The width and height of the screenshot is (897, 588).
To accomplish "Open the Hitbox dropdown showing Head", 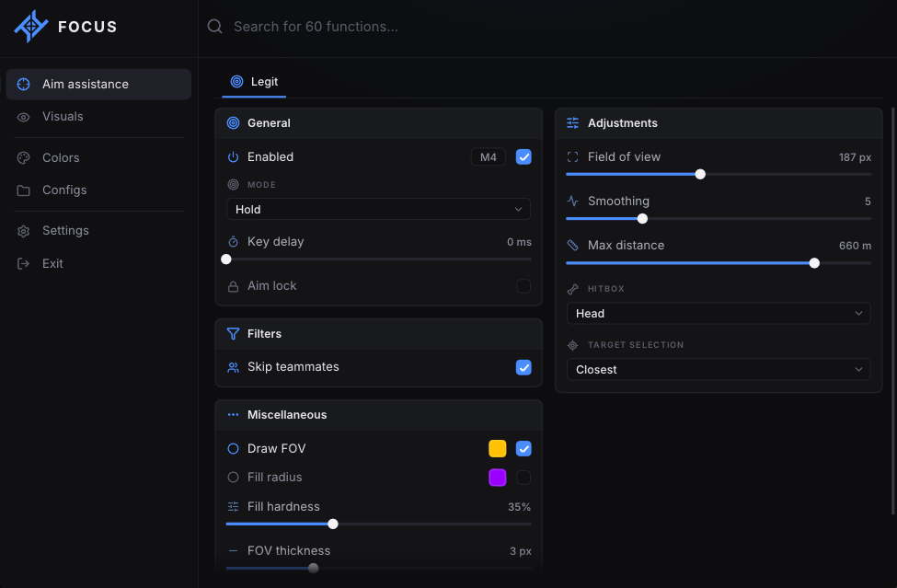I will 719,314.
